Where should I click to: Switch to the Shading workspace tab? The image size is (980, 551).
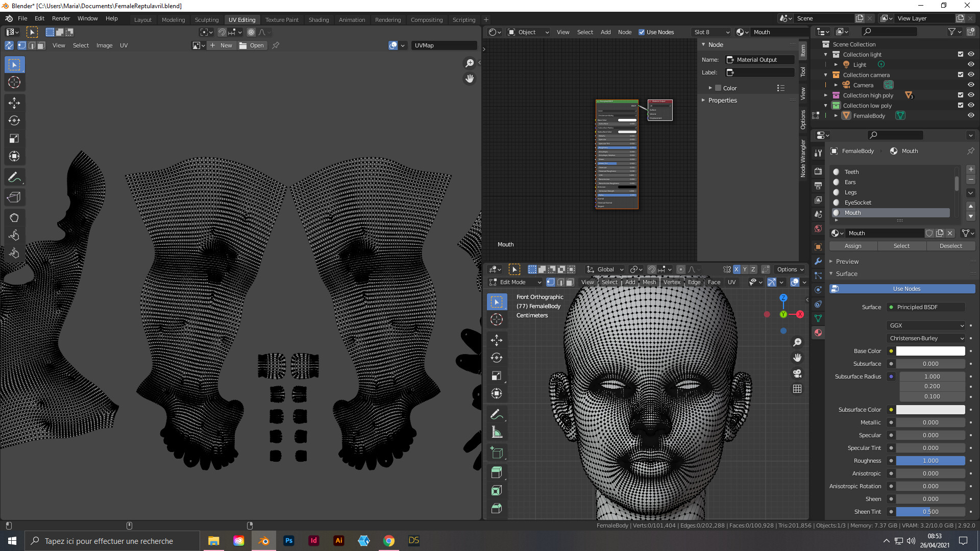coord(318,19)
